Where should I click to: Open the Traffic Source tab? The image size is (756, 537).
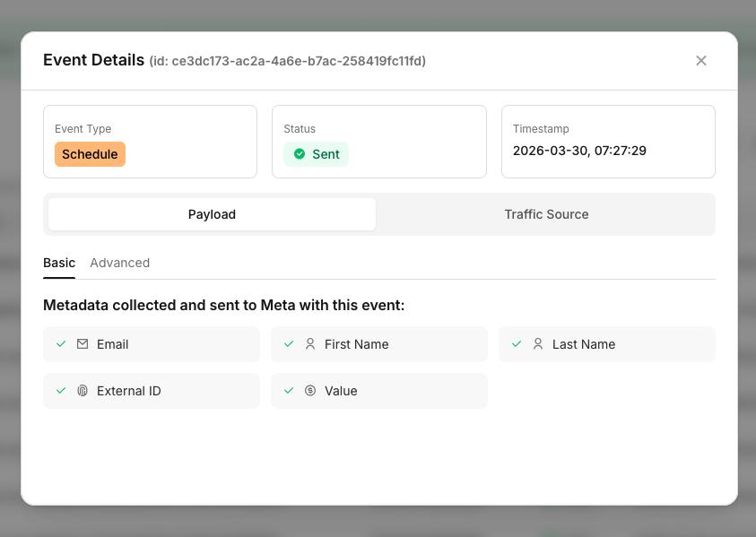(x=546, y=214)
